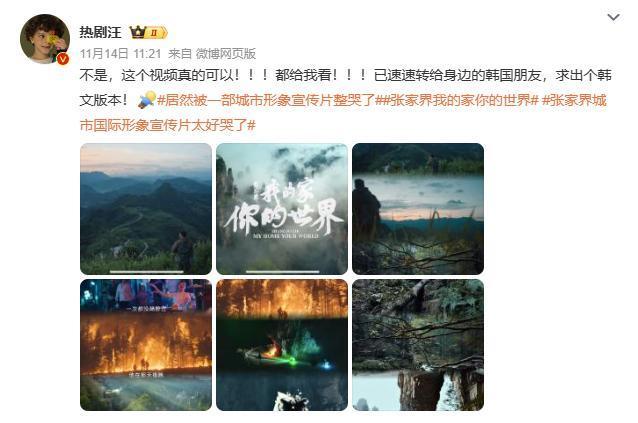This screenshot has height=423, width=638.
Task: Open the 热剧汪 profile avatar
Action: pos(45,39)
